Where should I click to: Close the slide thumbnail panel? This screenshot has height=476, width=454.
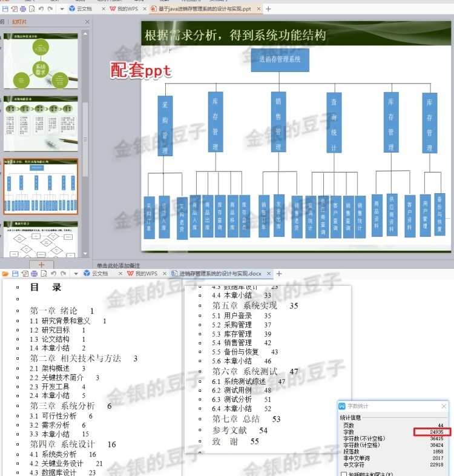87,22
